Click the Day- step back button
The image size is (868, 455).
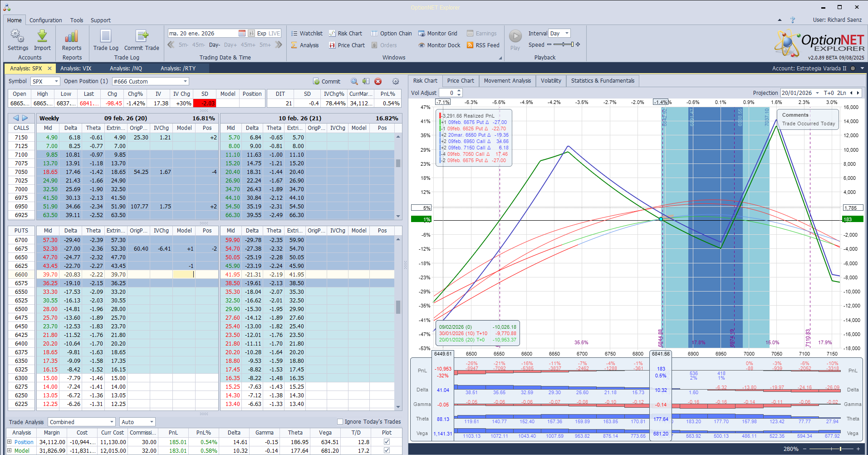pyautogui.click(x=214, y=45)
